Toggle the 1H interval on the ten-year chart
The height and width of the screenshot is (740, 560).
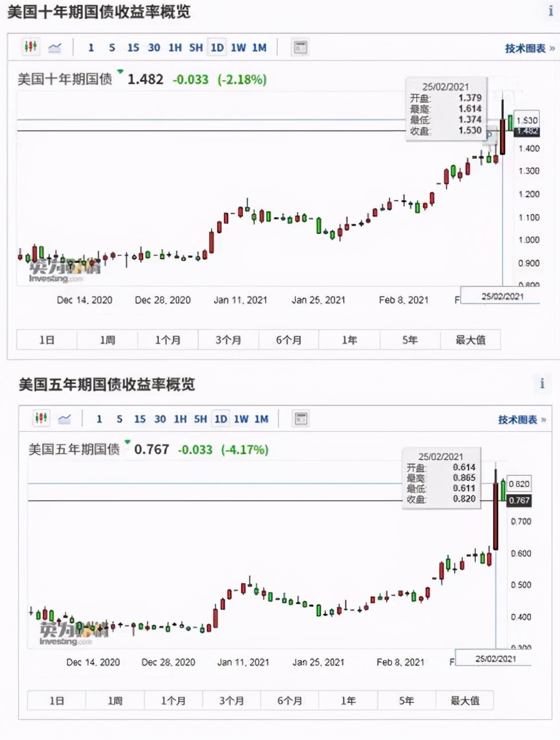pyautogui.click(x=175, y=48)
